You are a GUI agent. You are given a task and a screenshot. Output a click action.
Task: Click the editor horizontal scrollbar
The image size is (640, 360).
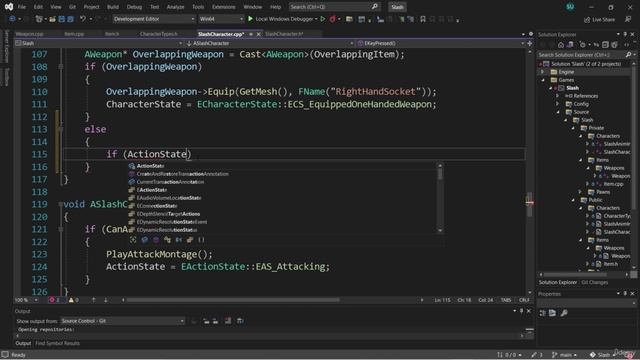pyautogui.click(x=233, y=300)
